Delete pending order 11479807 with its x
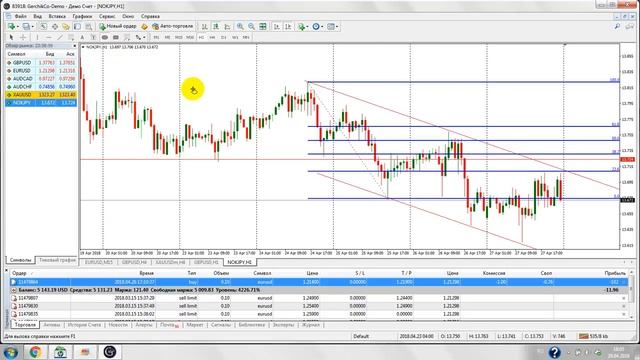Screen dimensions: 640x360 pos(623,298)
